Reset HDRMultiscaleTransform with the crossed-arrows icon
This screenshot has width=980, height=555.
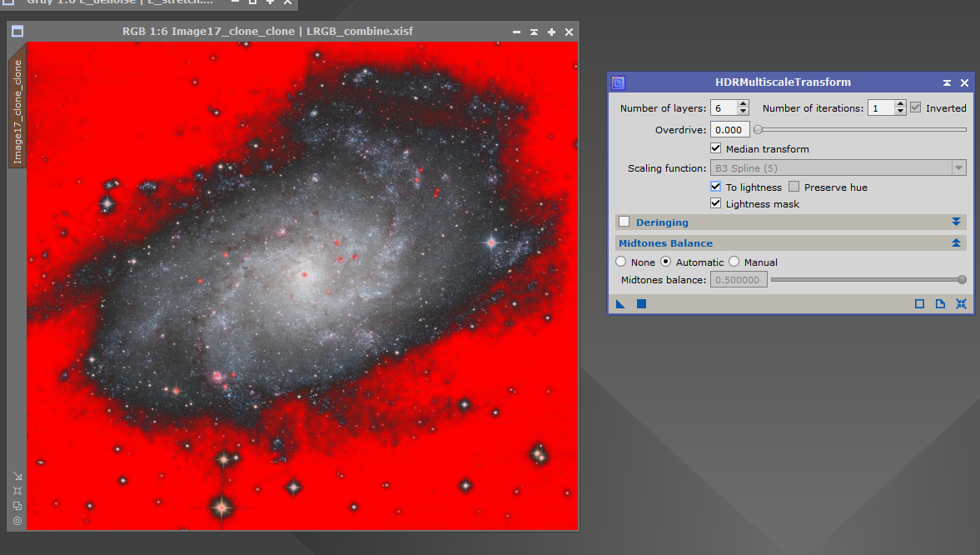coord(962,303)
